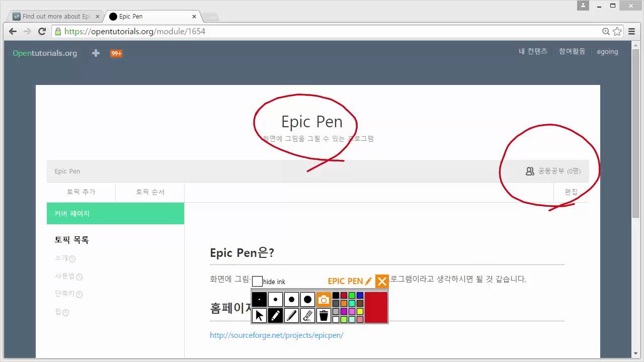Open the 99+ notifications badge

pos(116,53)
